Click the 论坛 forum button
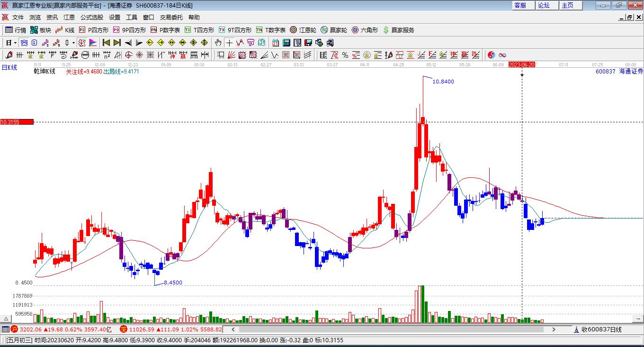Viewport: 644px width, 347px height. click(544, 5)
